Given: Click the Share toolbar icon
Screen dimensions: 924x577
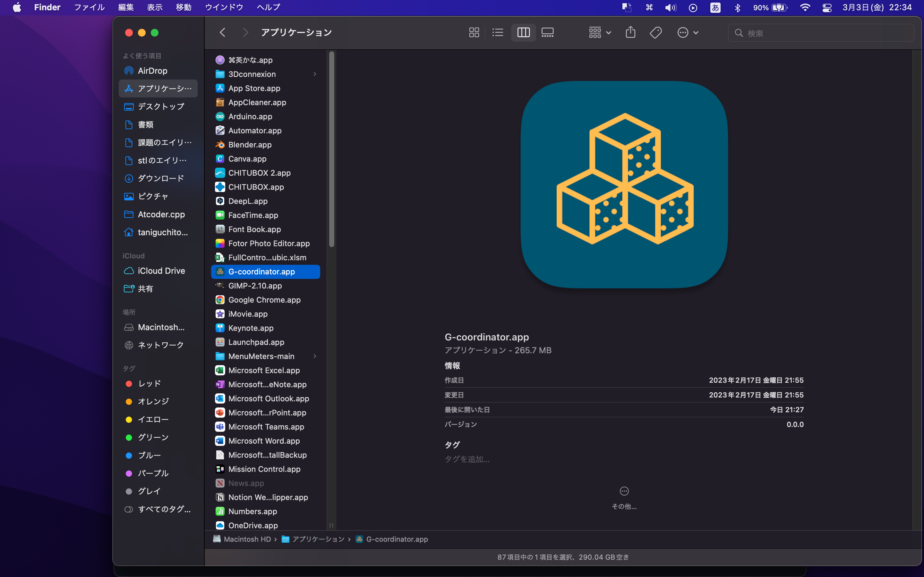Looking at the screenshot, I should (630, 32).
